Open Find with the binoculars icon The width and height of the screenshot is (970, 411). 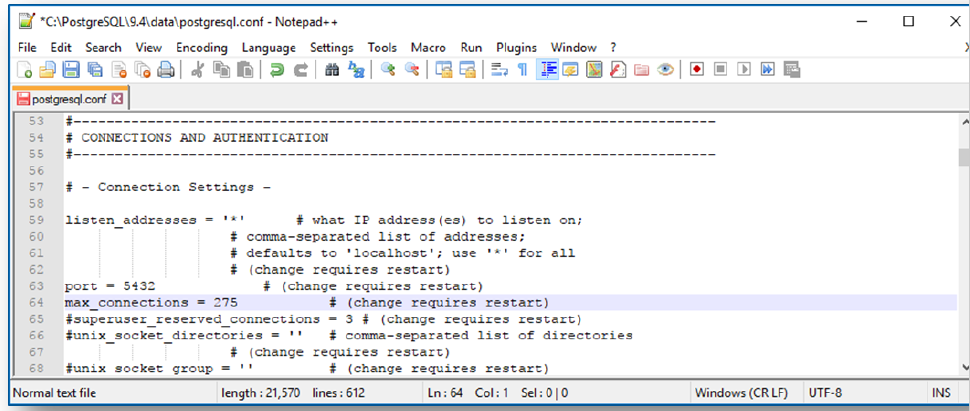pos(332,70)
